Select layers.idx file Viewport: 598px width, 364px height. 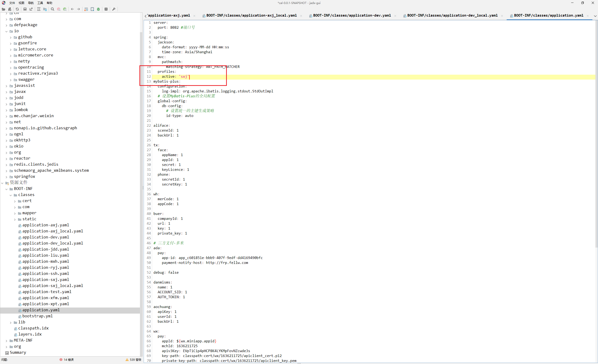(30, 334)
